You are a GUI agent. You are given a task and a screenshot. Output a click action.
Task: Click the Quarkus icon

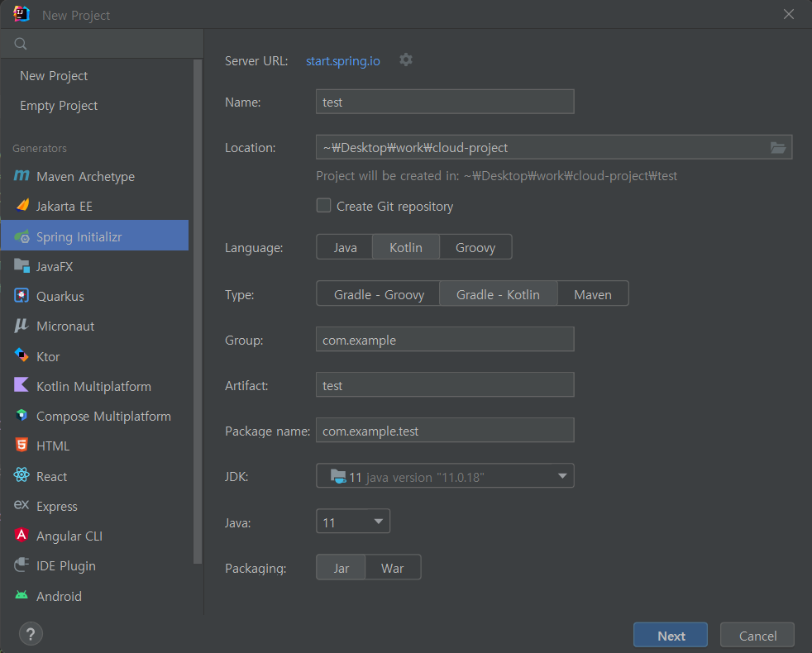pos(21,296)
